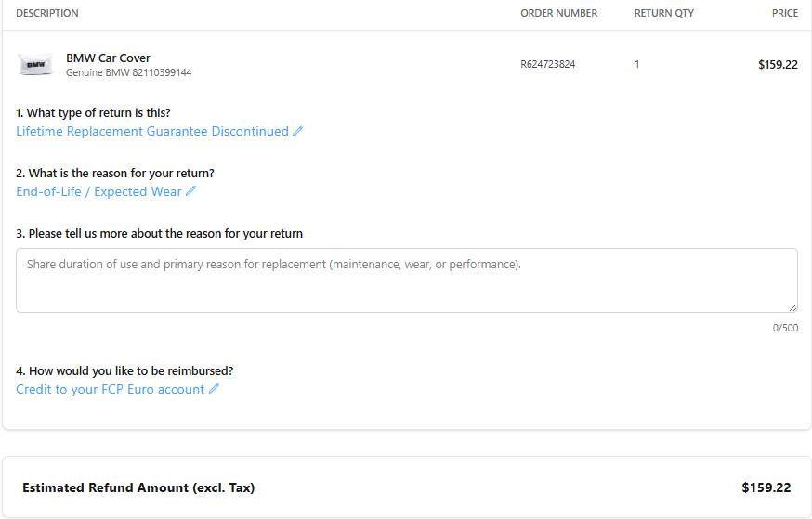Edit reimbursement method via pencil icon

pyautogui.click(x=214, y=389)
